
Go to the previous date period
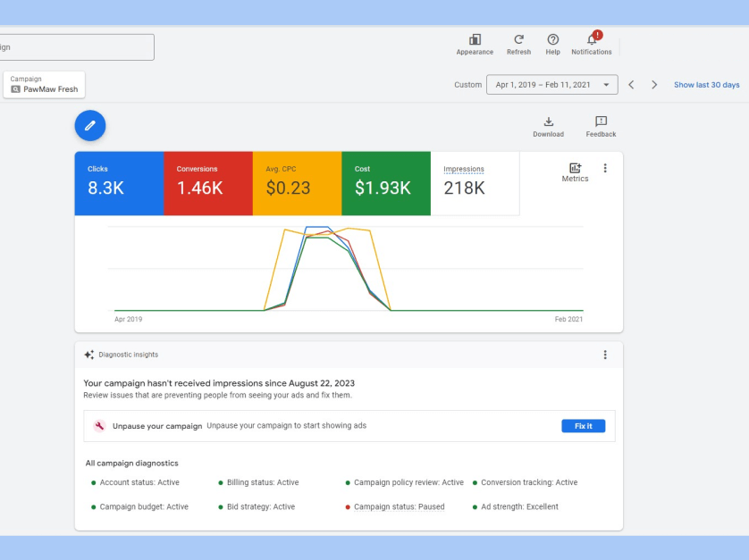[632, 85]
